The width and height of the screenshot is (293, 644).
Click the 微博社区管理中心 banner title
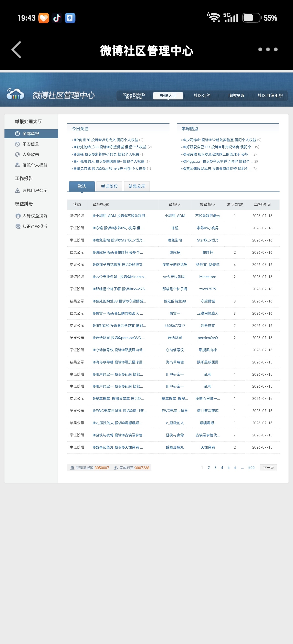click(x=63, y=95)
